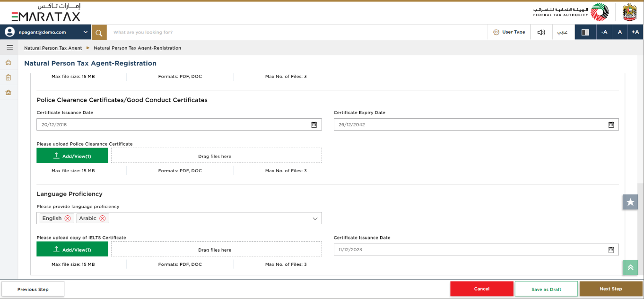
Task: Remove Arabic language tag
Action: pos(103,218)
